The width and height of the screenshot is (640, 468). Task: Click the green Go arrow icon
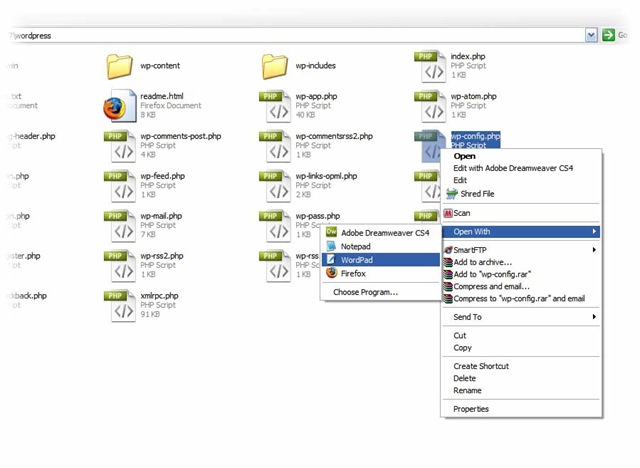pos(608,35)
